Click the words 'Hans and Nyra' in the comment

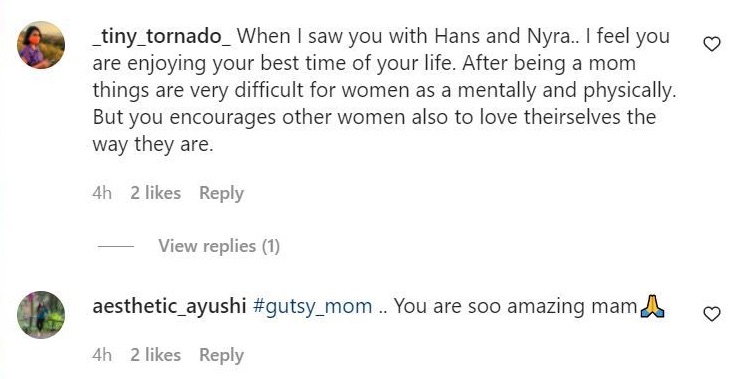click(x=503, y=36)
